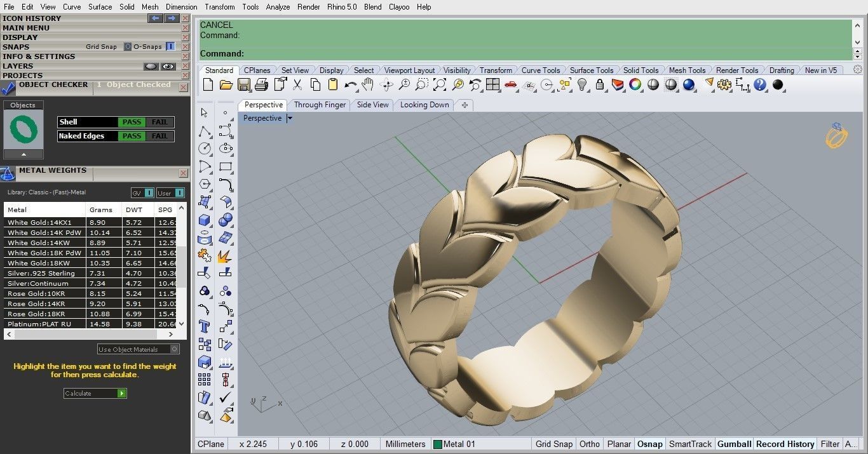Open the Perspective viewport dropdown arrow
The width and height of the screenshot is (868, 454).
[290, 118]
